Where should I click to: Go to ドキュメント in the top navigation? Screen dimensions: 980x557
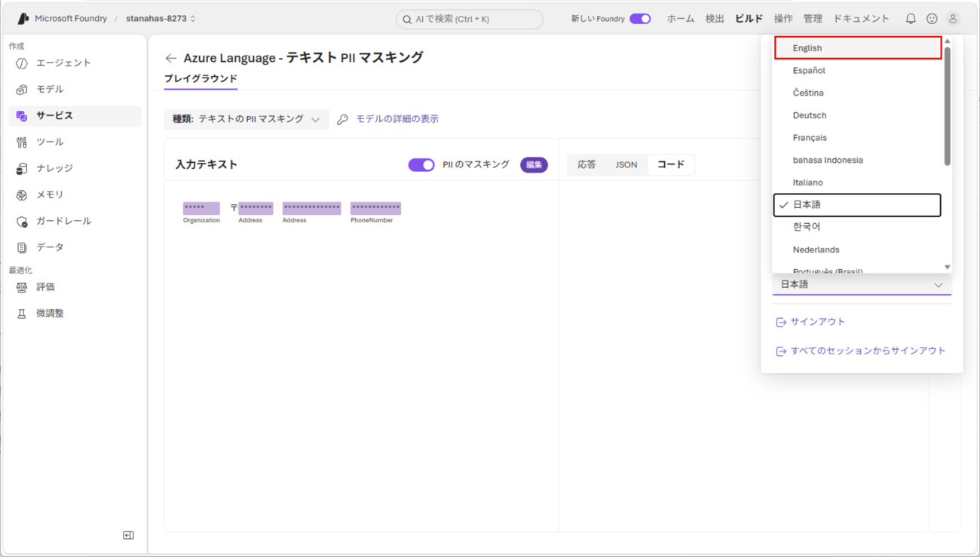coord(861,19)
